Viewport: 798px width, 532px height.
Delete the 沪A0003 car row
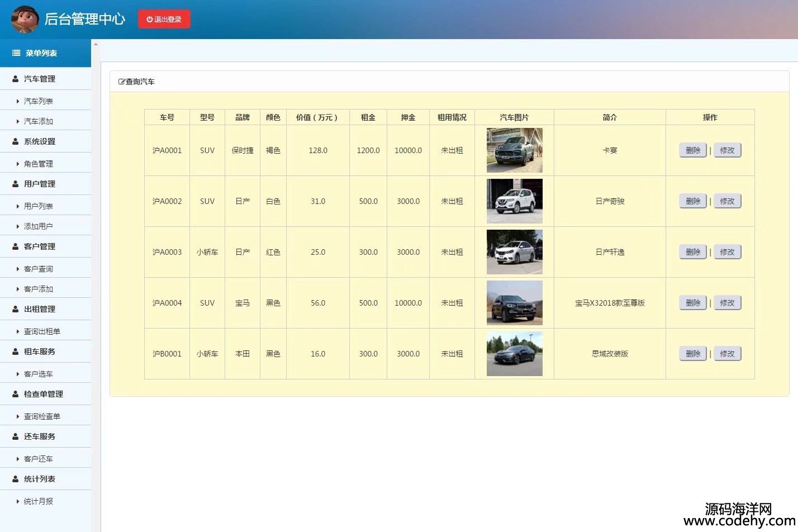point(693,252)
